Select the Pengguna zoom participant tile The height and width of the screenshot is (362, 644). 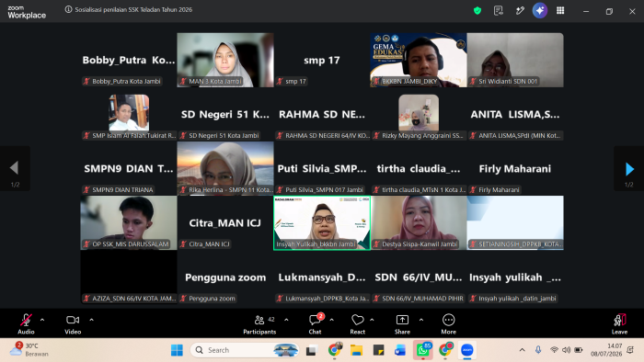click(225, 277)
